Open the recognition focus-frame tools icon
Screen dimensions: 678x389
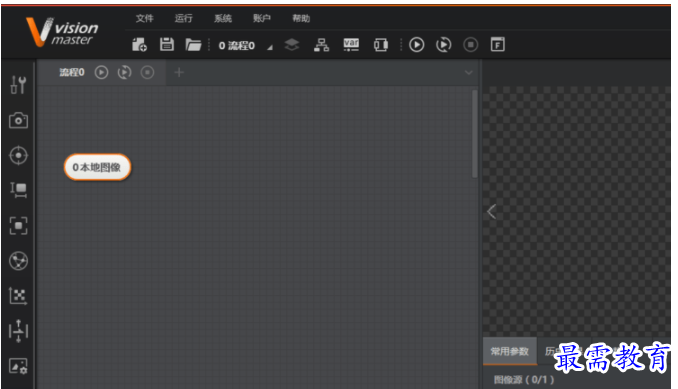click(18, 226)
